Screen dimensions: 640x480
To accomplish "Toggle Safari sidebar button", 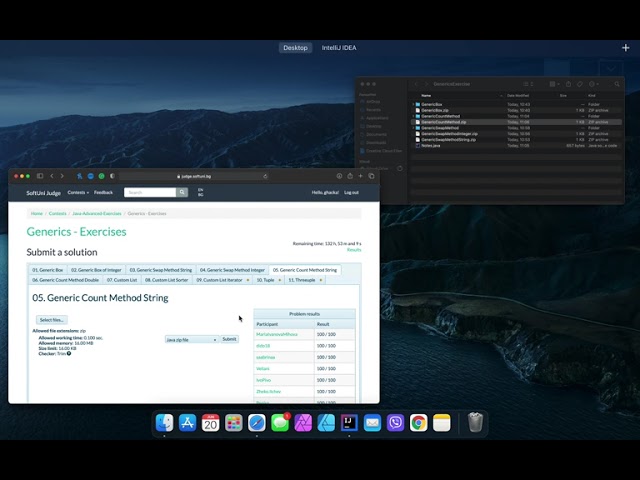I will [x=40, y=176].
